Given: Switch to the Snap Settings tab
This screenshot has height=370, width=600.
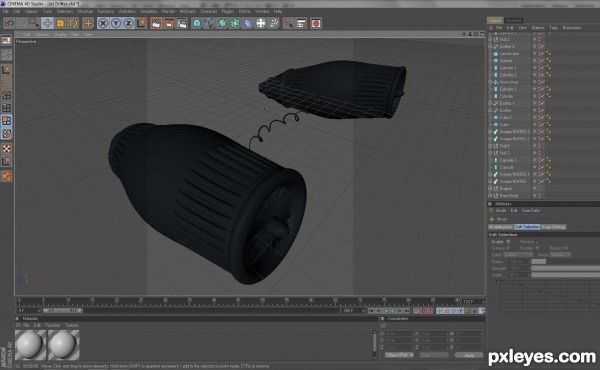Looking at the screenshot, I should 554,227.
